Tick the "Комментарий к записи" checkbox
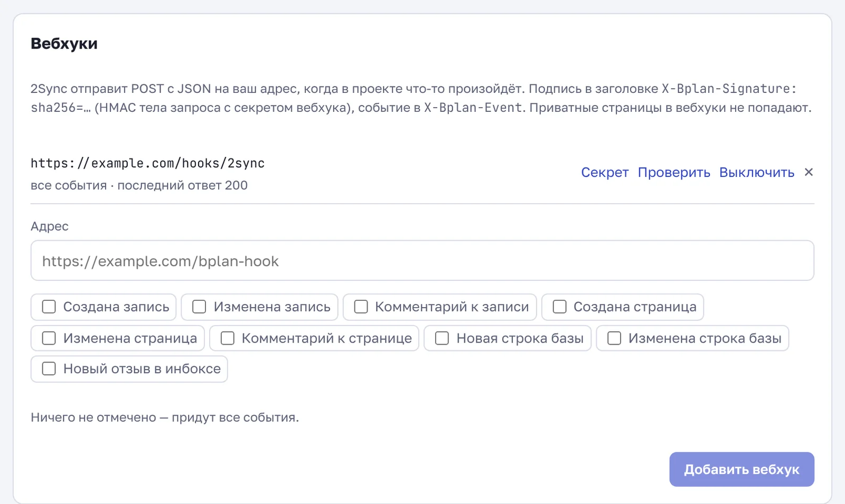The height and width of the screenshot is (504, 845). 361,307
